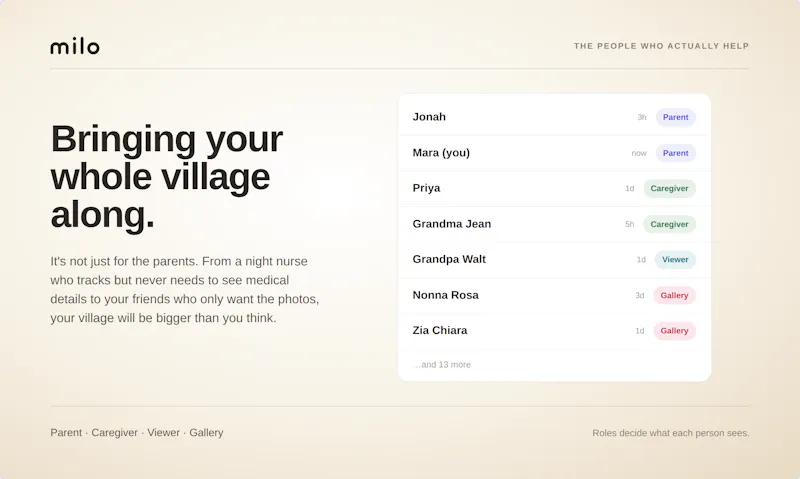Click the 1d timestamp beside Grandpa Walt
The image size is (800, 479).
click(641, 260)
